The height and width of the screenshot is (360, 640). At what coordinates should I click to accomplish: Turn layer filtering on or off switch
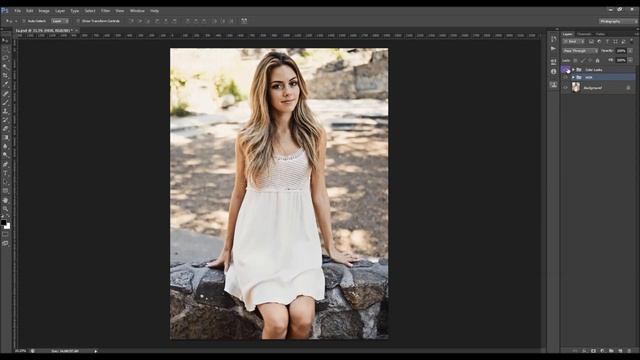tap(632, 41)
